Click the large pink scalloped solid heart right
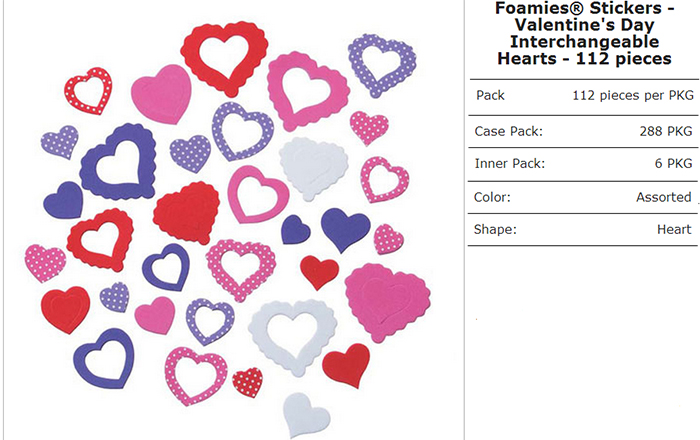Viewport: 700px width, 440px height. 387,302
